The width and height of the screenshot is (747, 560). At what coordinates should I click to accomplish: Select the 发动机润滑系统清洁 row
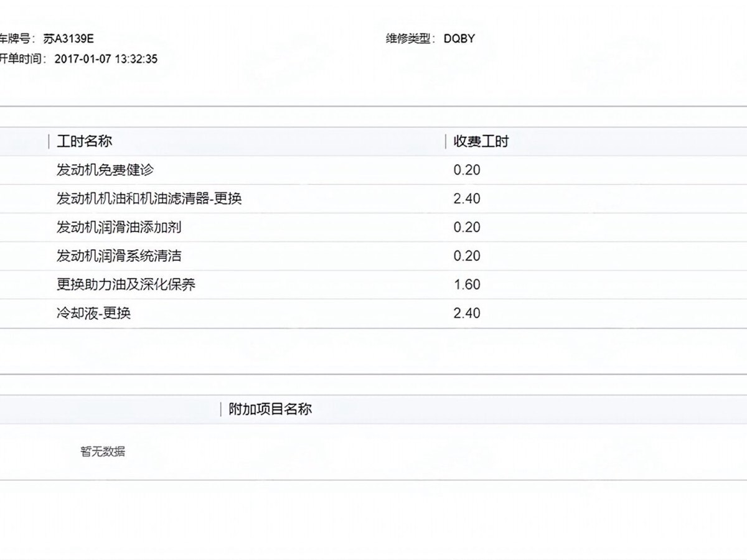[x=119, y=256]
